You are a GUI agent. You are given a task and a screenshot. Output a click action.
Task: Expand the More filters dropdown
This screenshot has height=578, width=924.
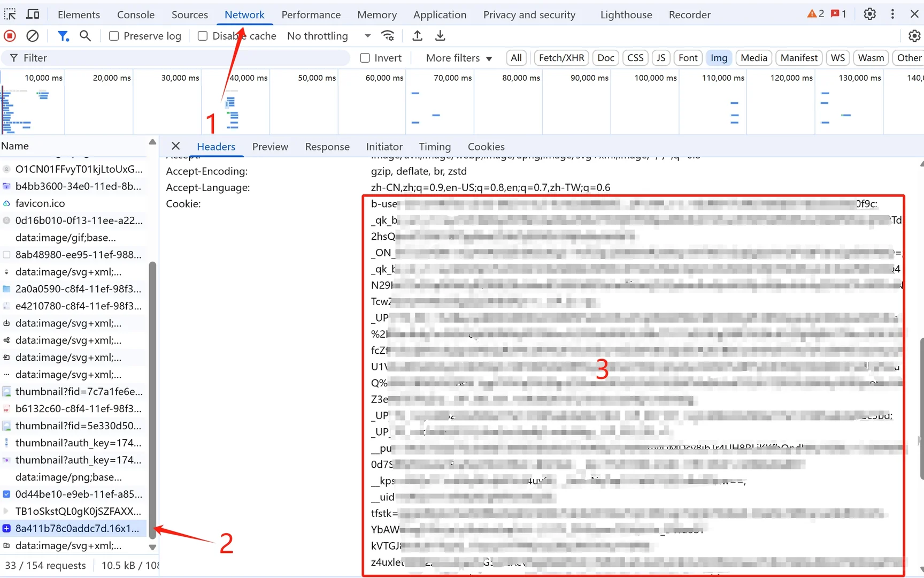click(x=459, y=58)
